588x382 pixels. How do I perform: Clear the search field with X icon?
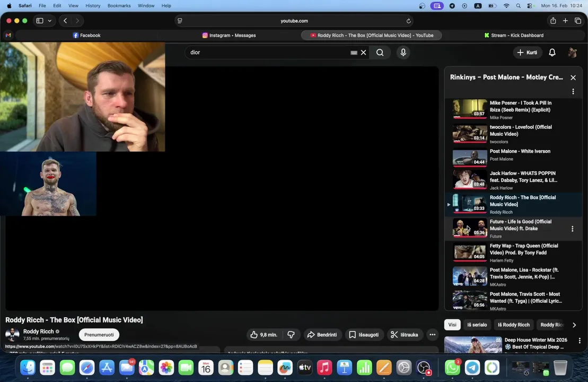(x=363, y=53)
